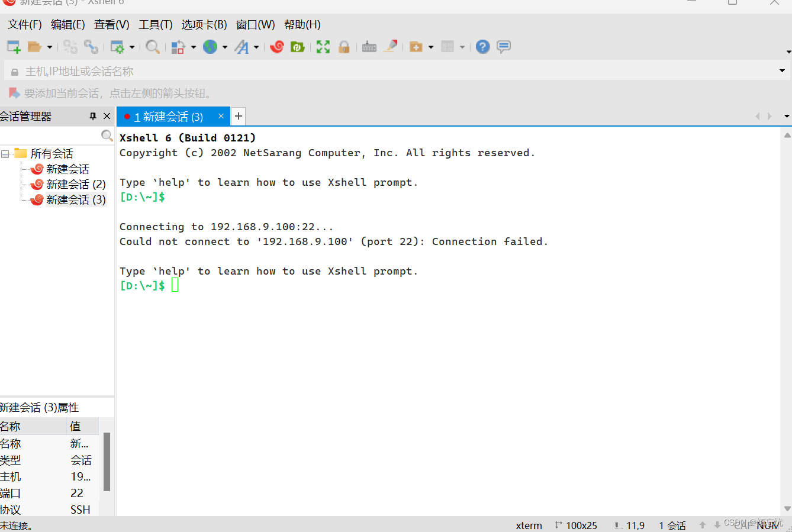The height and width of the screenshot is (532, 792).
Task: Open the 编辑(E) menu
Action: click(x=67, y=24)
